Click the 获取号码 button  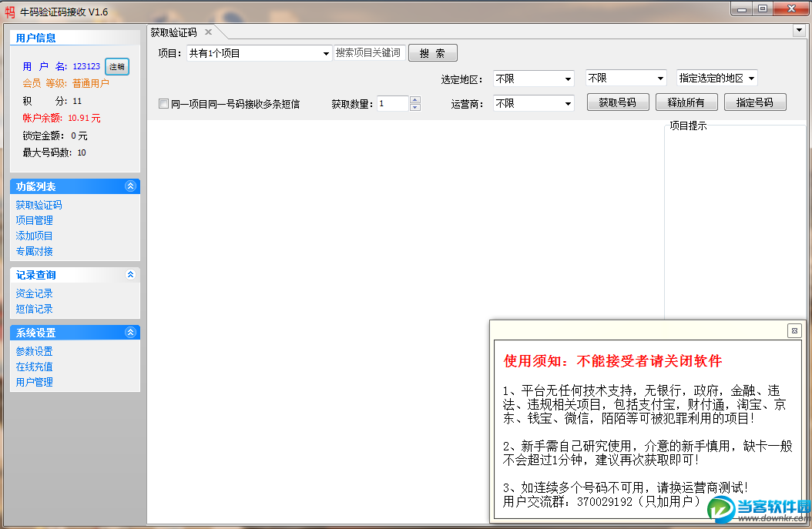(x=617, y=102)
